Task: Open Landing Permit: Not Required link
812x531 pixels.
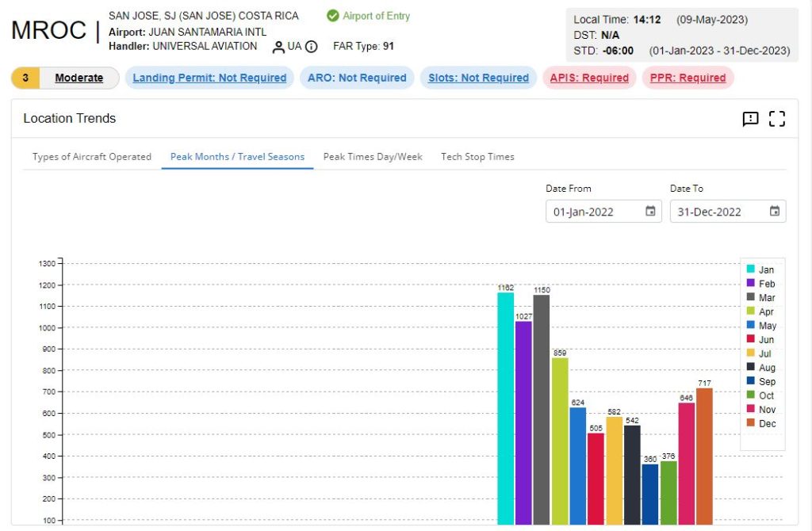Action: click(x=209, y=78)
